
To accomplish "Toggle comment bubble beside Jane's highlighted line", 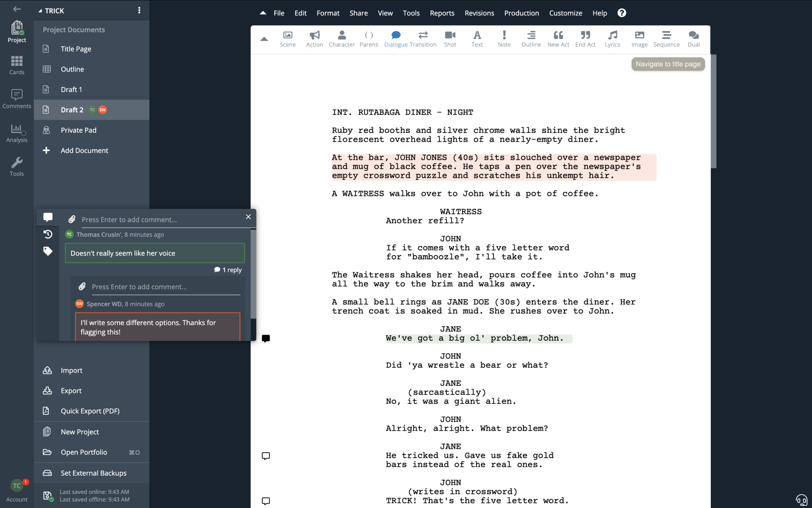I will 266,339.
